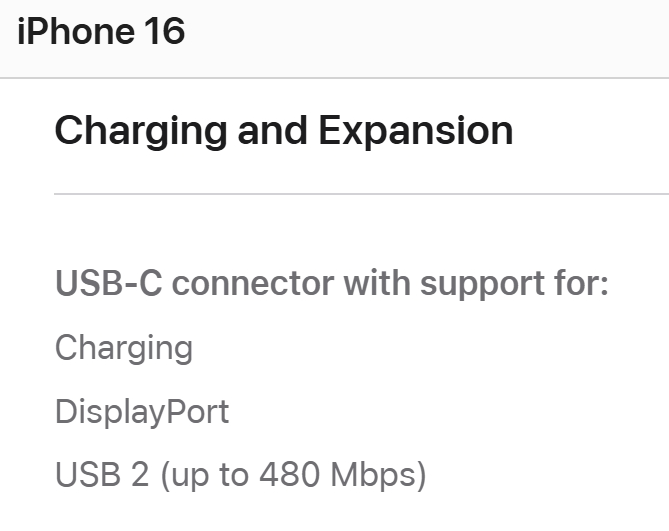Screen dimensions: 669x531
Task: Click the word for: ending the bold label
Action: coord(581,283)
